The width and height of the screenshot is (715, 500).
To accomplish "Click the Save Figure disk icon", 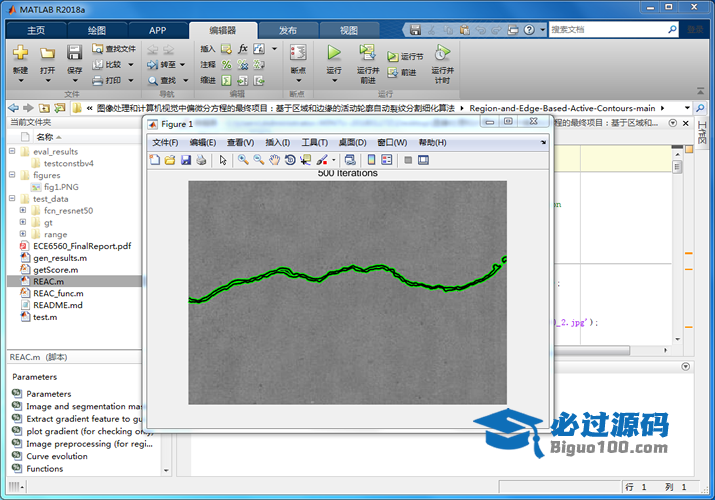I will click(186, 160).
